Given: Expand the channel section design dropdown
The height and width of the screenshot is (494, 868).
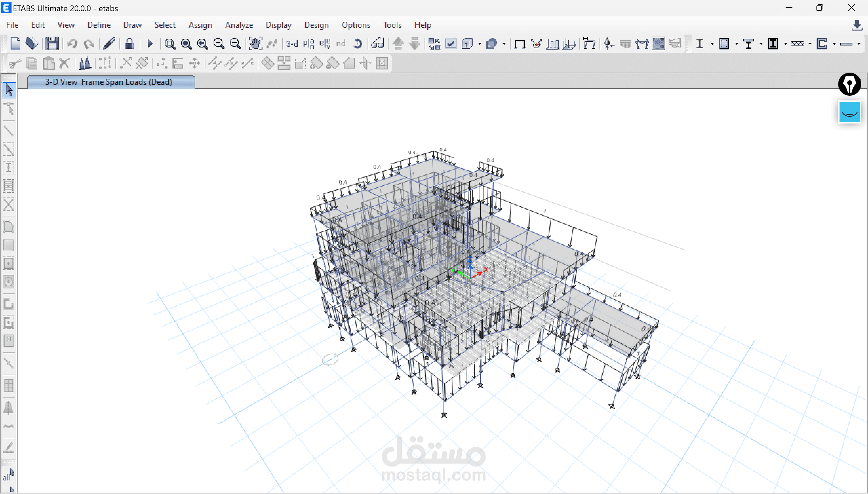Looking at the screenshot, I should (834, 44).
